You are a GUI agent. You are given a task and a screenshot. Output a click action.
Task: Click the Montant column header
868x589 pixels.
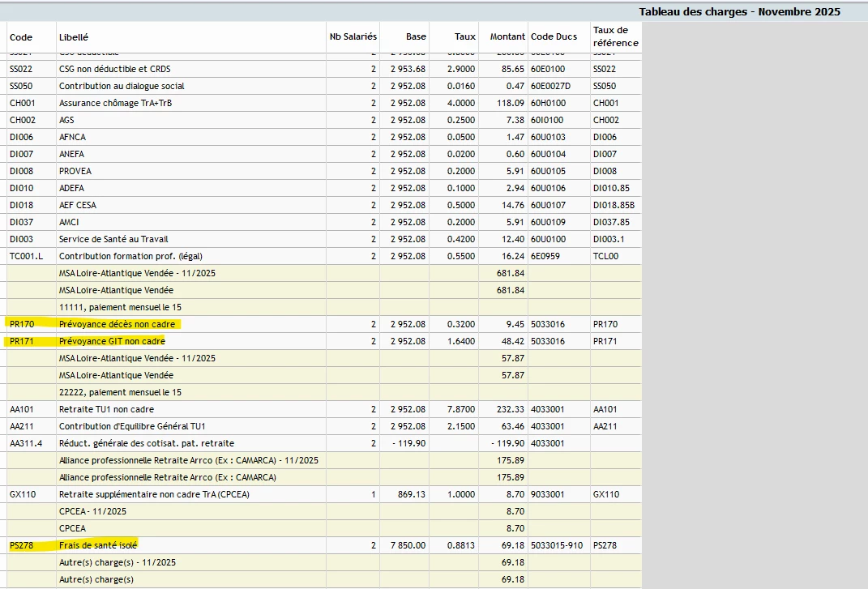pos(507,36)
